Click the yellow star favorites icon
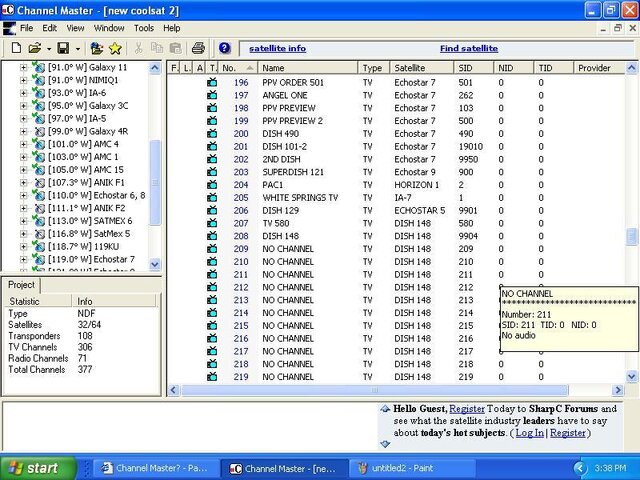The height and width of the screenshot is (480, 640). click(115, 49)
